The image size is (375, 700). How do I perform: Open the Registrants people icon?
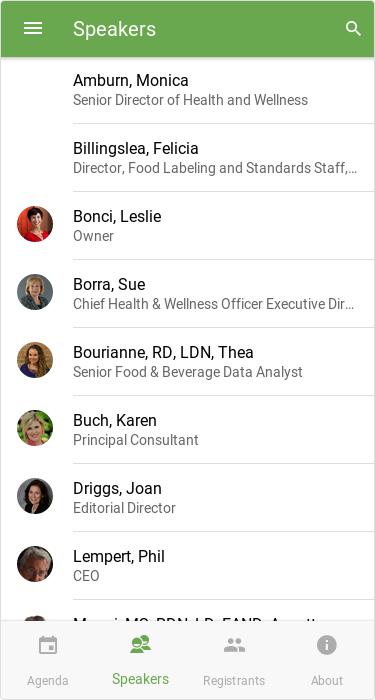coord(234,645)
